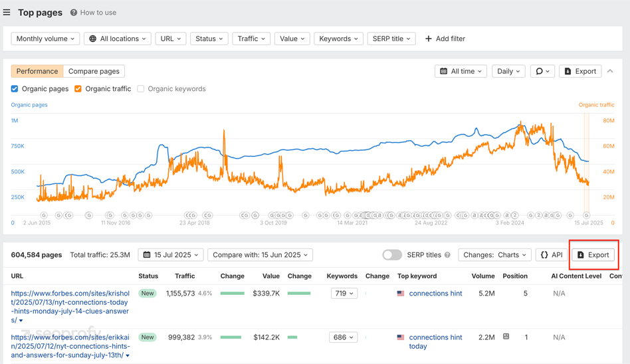Image resolution: width=630 pixels, height=364 pixels.
Task: Open the Value filter dropdown
Action: [x=292, y=39]
